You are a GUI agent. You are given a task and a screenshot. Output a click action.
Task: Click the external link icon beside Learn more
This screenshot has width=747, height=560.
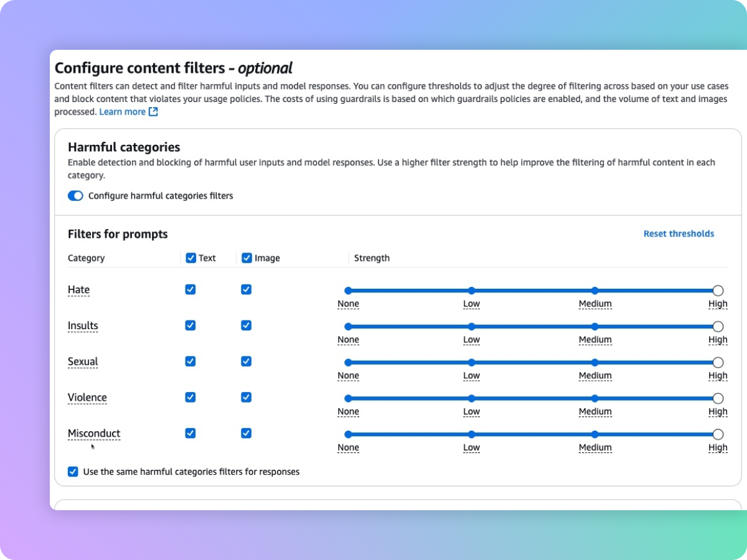(153, 112)
